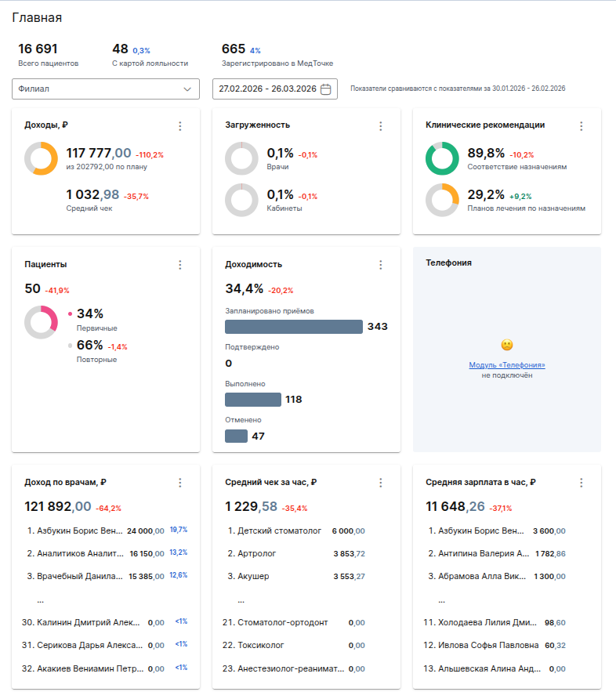Follow the Модуль «Телефония» link
This screenshot has width=616, height=699.
(507, 365)
